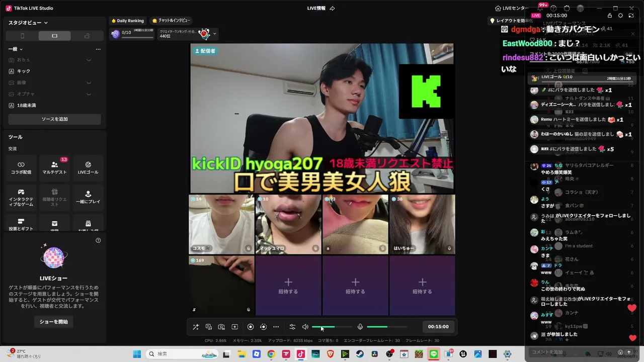Mute the microphone icon
This screenshot has height=362, width=644.
[360, 327]
